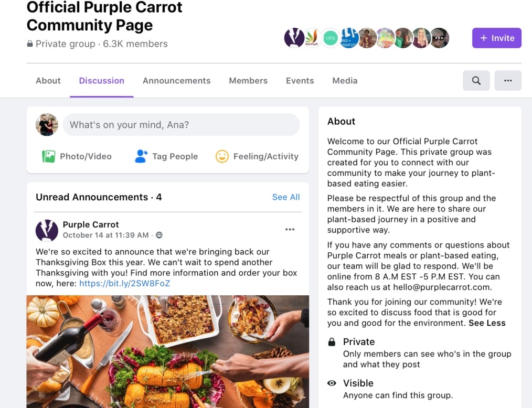Screen dimensions: 532x408
Task: Click the Purple Carrot post avatar logo
Action: coord(47,230)
